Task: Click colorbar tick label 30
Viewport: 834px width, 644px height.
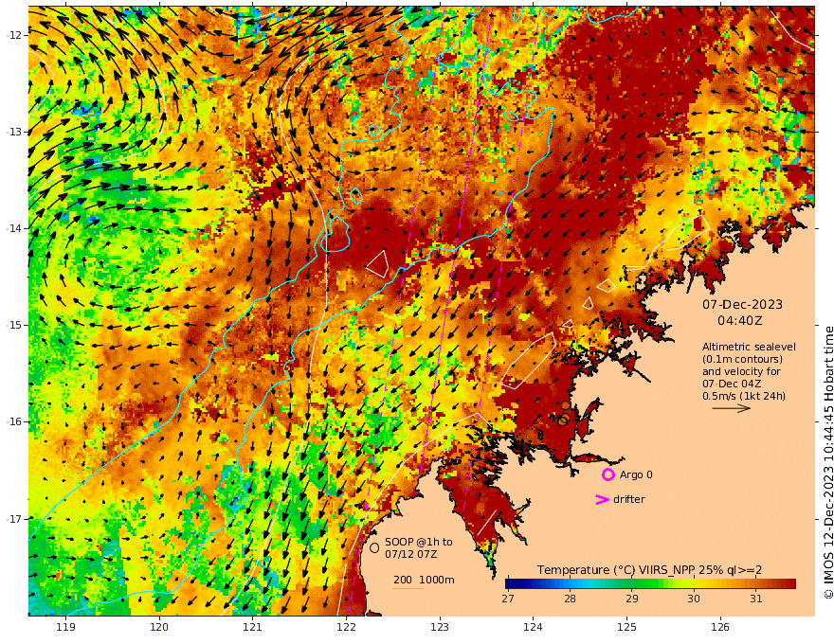Action: pos(694,599)
